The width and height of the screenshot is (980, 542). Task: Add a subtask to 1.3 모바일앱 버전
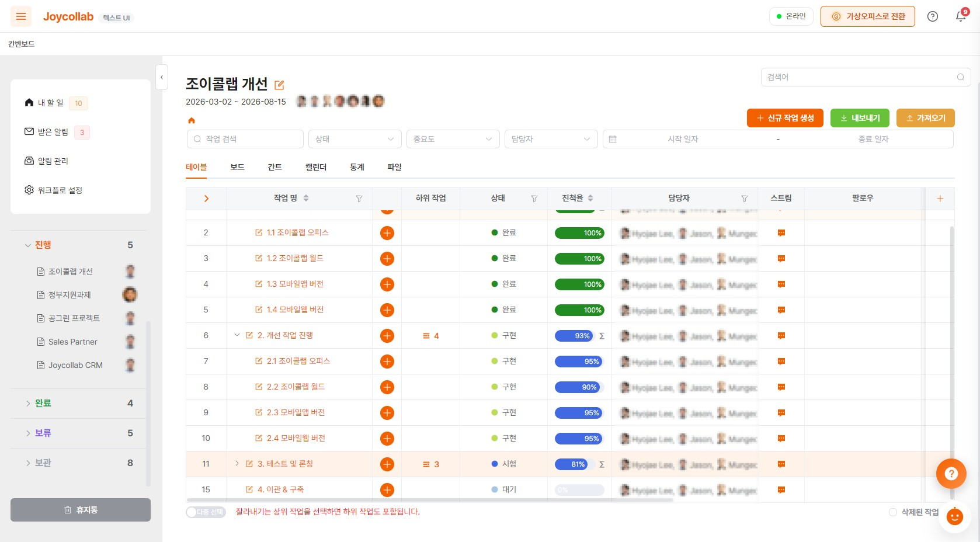pyautogui.click(x=387, y=284)
